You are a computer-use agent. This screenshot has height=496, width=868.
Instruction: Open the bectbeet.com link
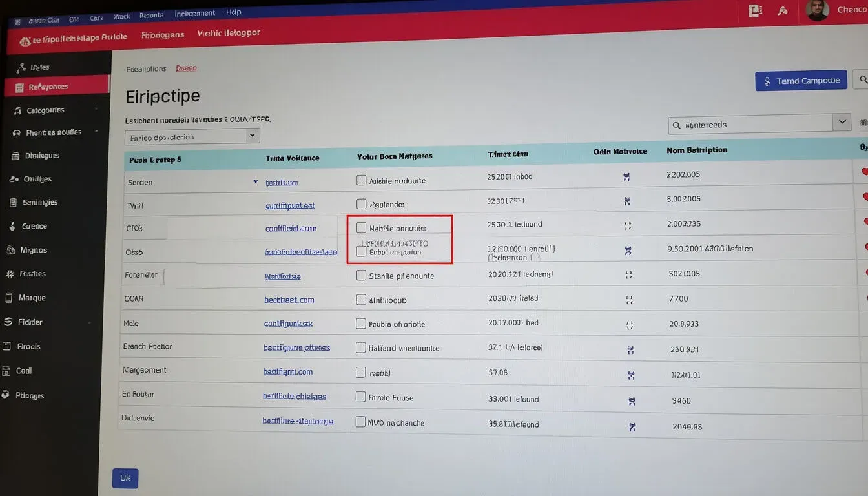[x=289, y=300]
